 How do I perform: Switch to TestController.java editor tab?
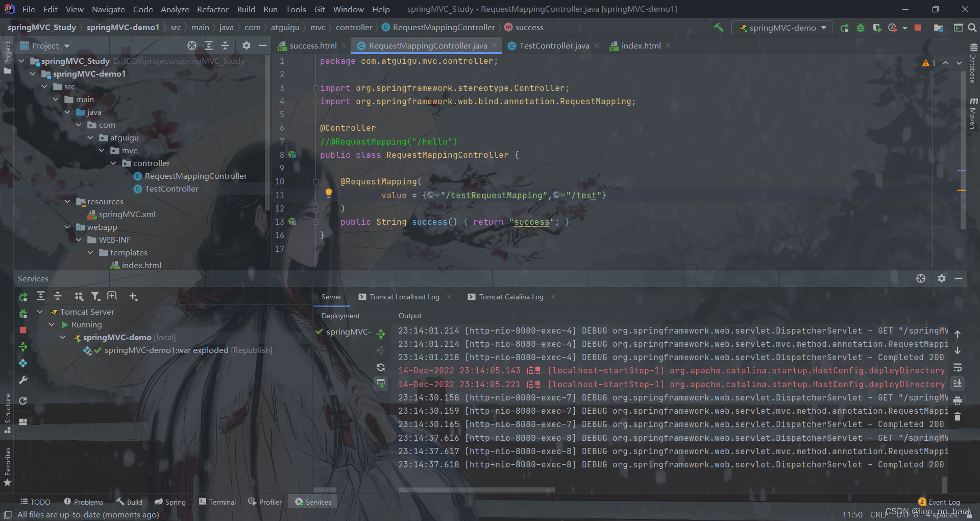tap(554, 46)
